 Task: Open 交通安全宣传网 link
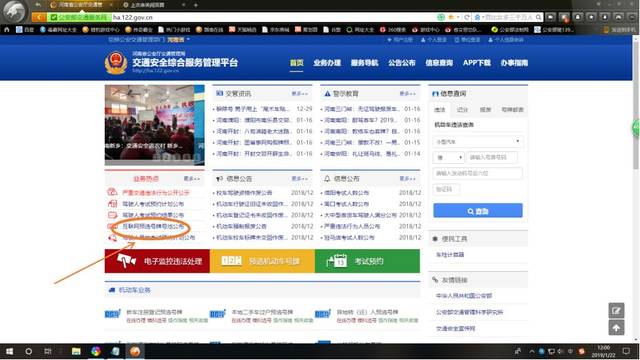(456, 328)
